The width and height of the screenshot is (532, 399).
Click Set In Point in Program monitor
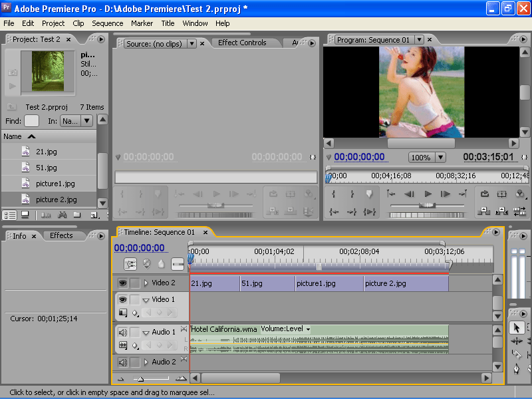pos(334,194)
